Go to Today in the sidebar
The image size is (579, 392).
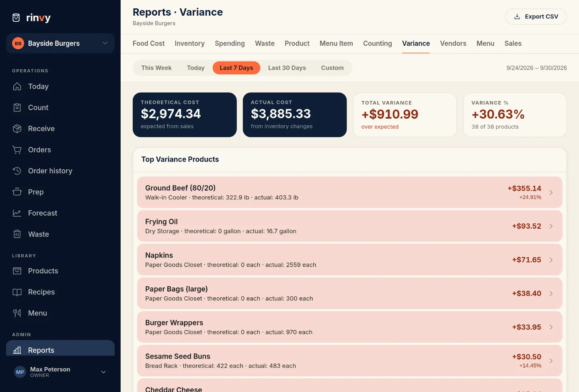60,86
